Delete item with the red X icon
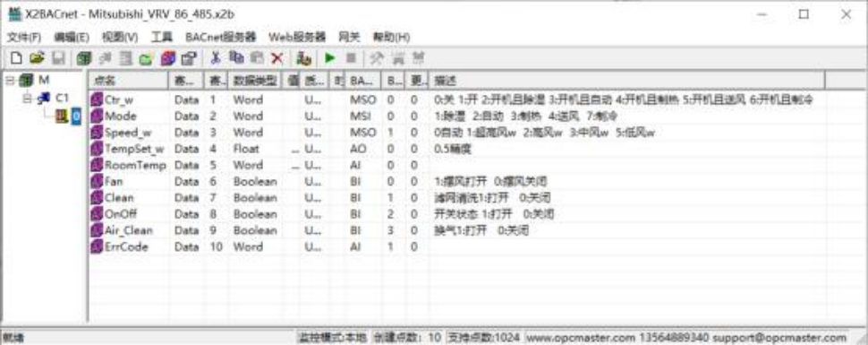 277,58
